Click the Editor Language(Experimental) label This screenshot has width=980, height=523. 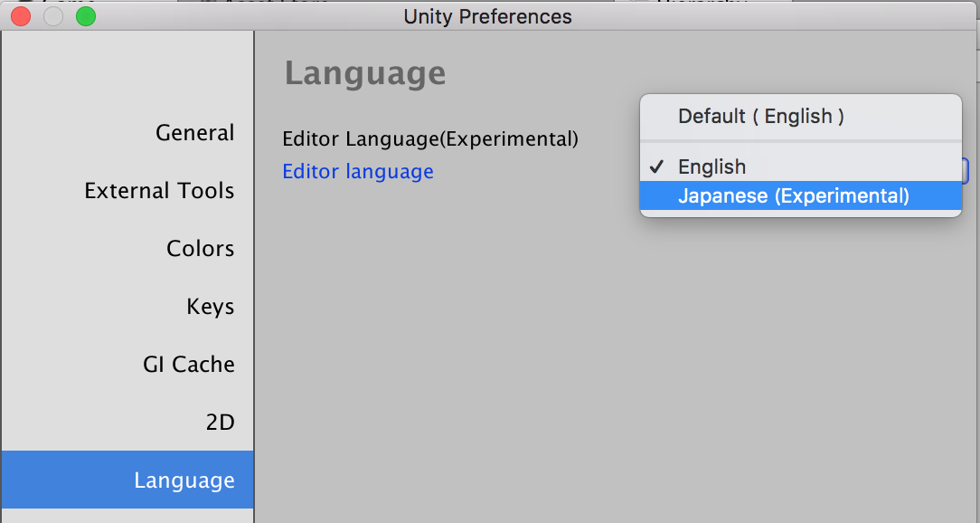tap(430, 138)
